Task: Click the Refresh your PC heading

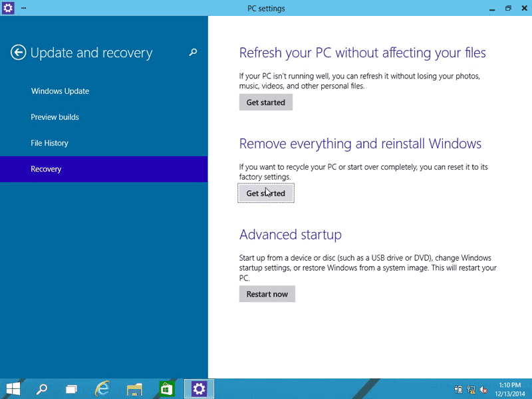Action: click(x=362, y=53)
